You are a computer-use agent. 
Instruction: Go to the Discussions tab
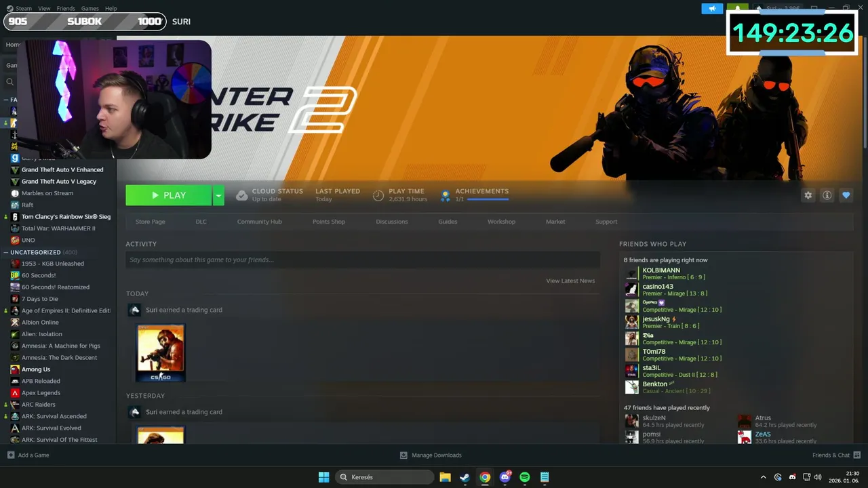coord(392,222)
